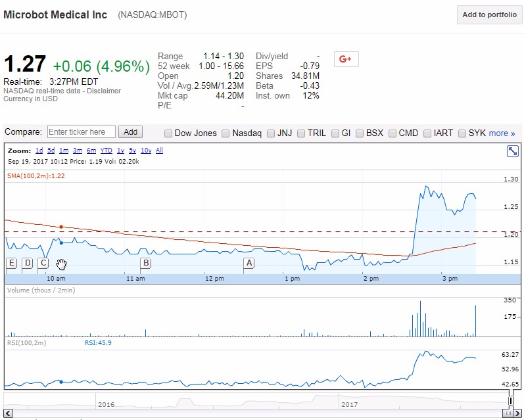Set chart zoom to All
524x420 pixels.
(x=159, y=151)
